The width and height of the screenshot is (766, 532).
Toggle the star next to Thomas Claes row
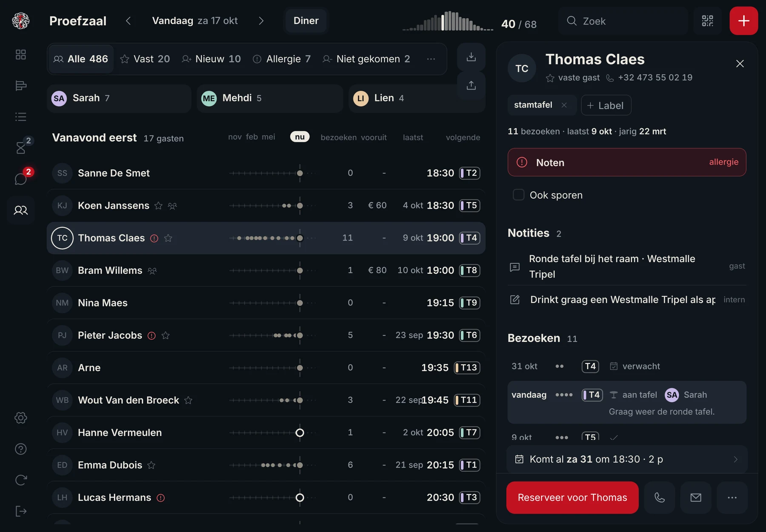(168, 238)
